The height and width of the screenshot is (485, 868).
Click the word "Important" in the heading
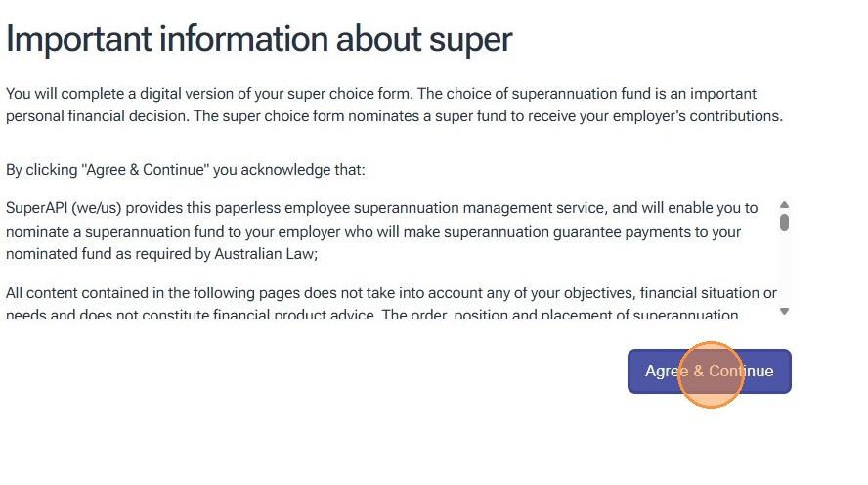(76, 40)
